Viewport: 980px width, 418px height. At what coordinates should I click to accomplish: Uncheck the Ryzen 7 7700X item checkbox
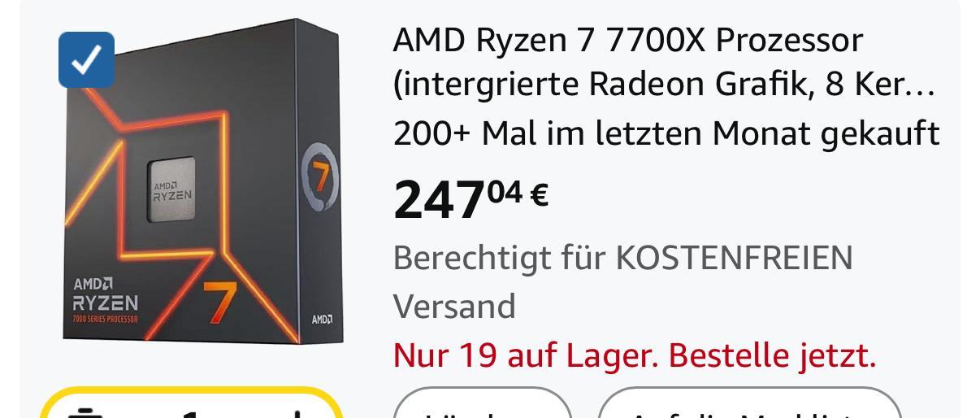point(86,59)
